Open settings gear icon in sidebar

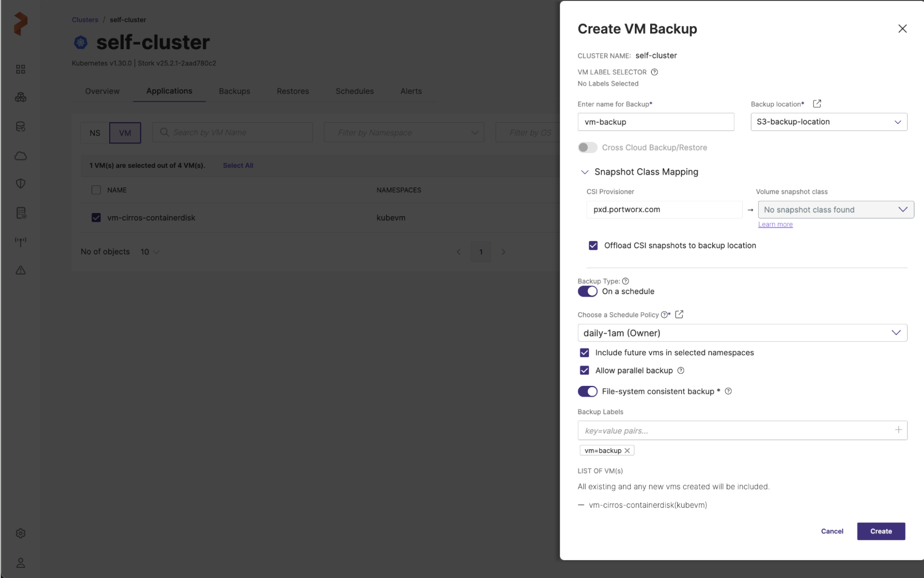[x=21, y=533]
